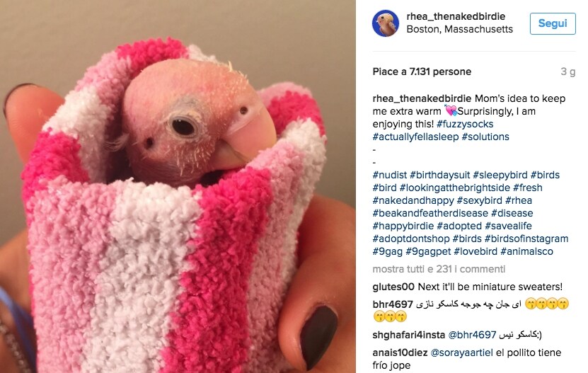
Task: Open the #adoptdontshop hashtag
Action: pos(411,239)
